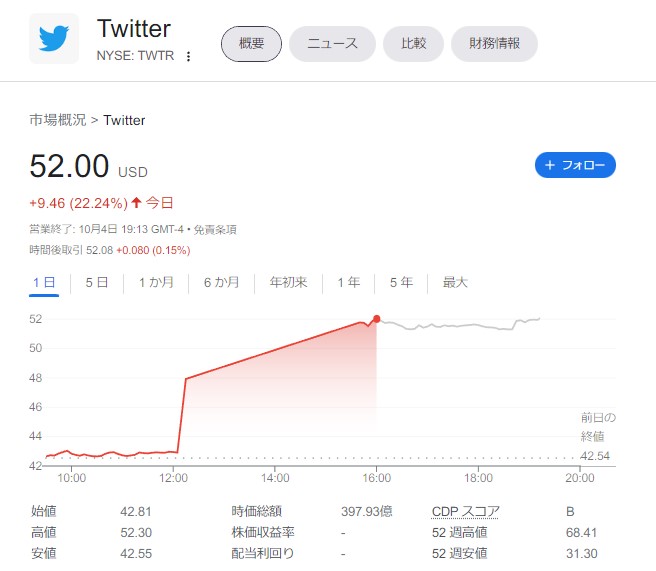
Task: Select the 6か月 chart range
Action: pyautogui.click(x=221, y=283)
